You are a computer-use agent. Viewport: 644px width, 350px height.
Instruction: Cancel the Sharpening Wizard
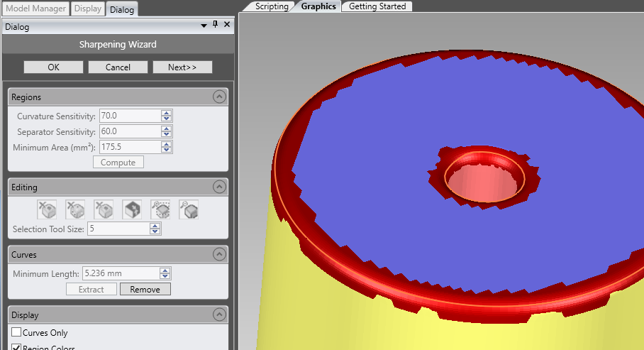[118, 67]
